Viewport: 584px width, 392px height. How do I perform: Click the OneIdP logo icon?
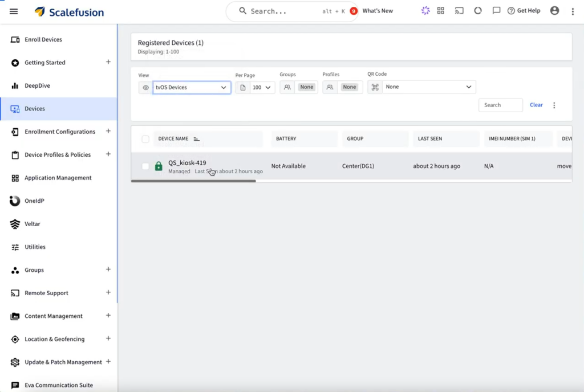15,201
